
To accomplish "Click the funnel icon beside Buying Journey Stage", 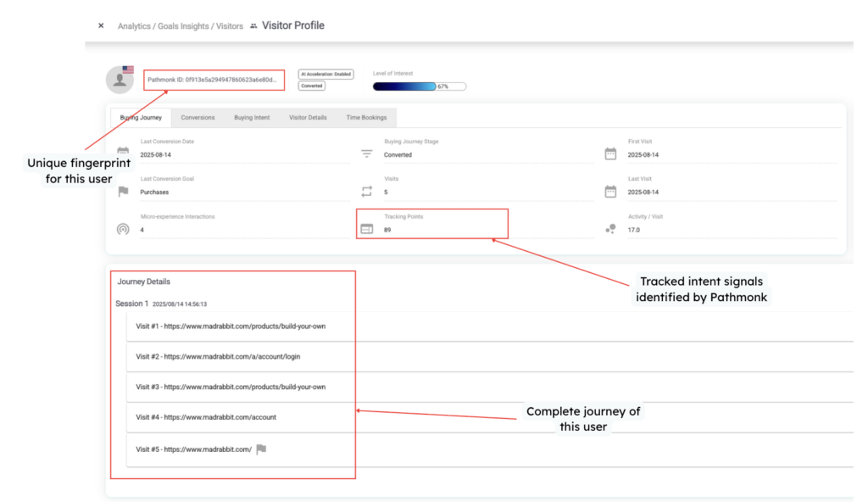I will [366, 154].
